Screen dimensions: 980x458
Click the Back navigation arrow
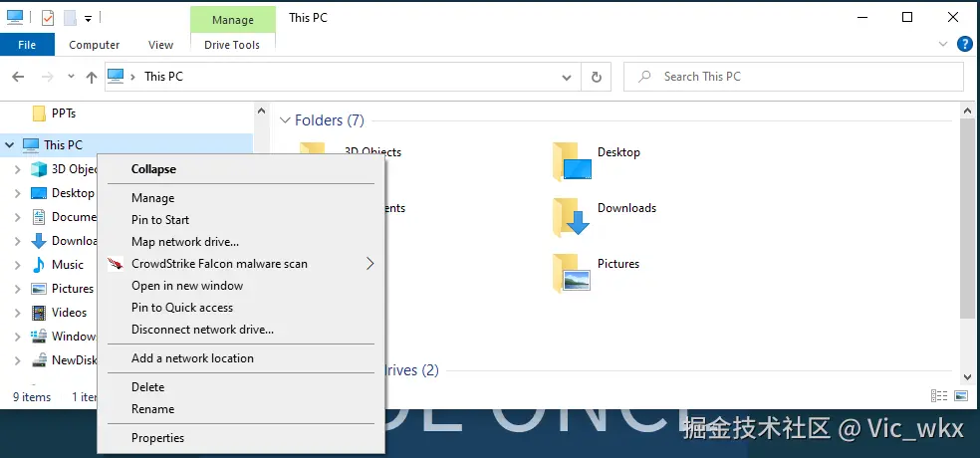[18, 77]
